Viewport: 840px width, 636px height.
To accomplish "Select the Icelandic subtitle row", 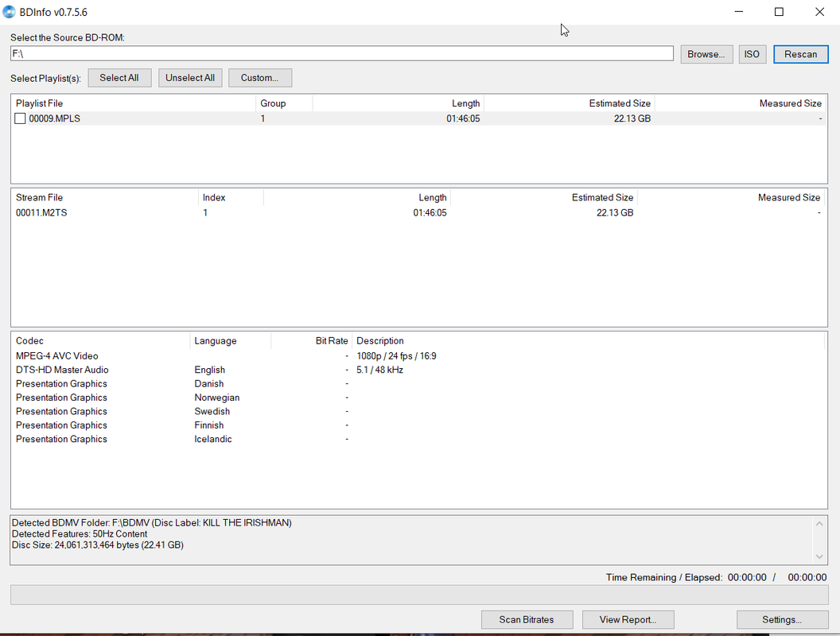I will pyautogui.click(x=418, y=440).
